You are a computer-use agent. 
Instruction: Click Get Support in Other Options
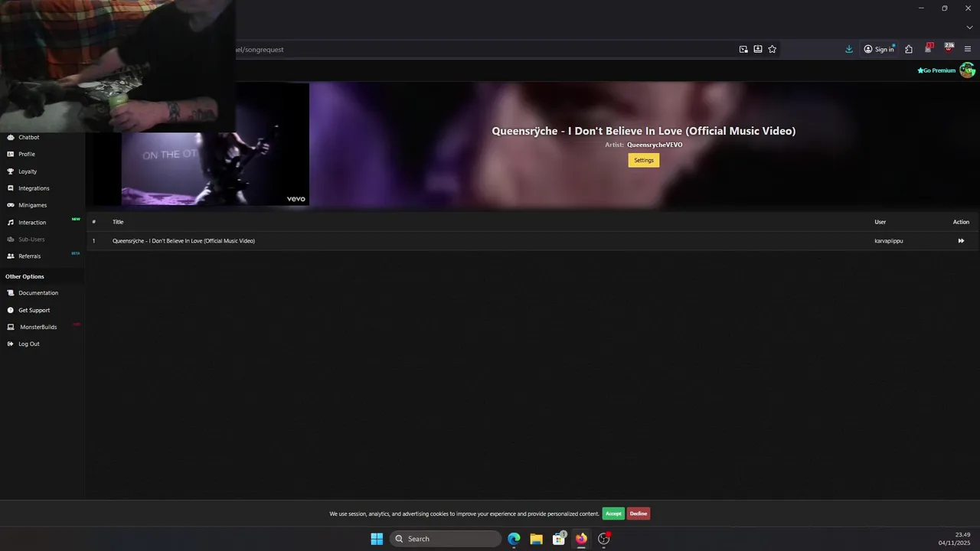34,310
